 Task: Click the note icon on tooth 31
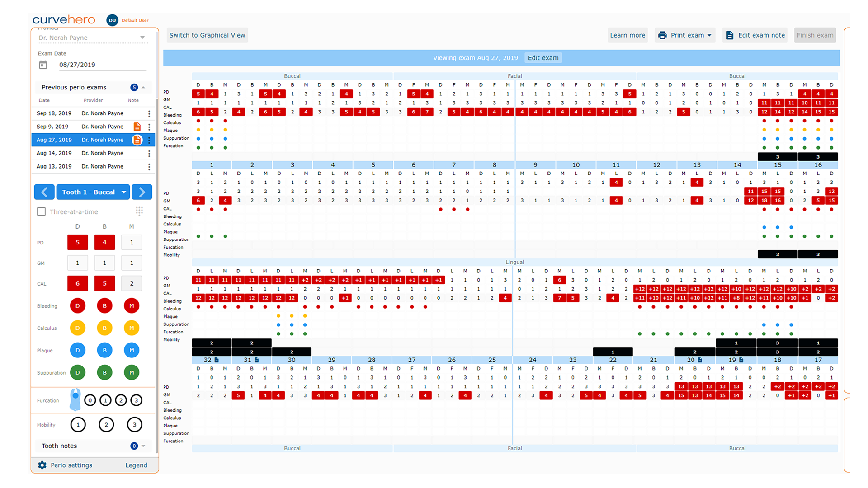257,360
